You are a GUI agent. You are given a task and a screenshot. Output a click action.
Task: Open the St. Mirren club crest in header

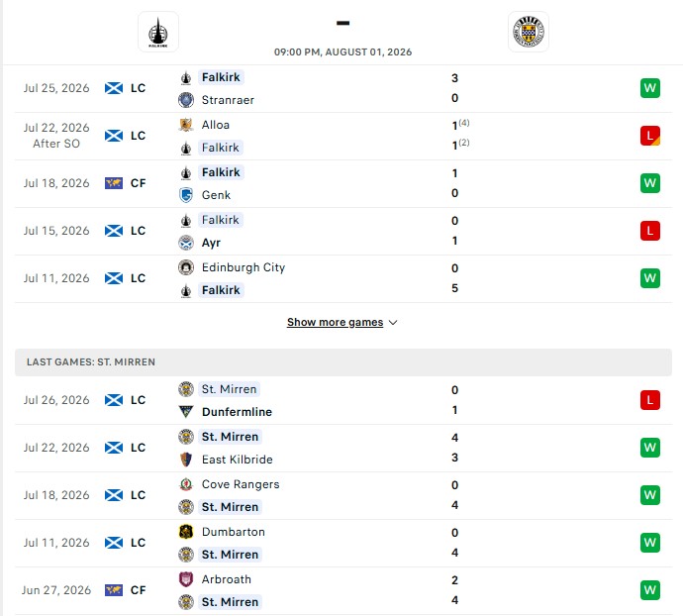pyautogui.click(x=529, y=32)
